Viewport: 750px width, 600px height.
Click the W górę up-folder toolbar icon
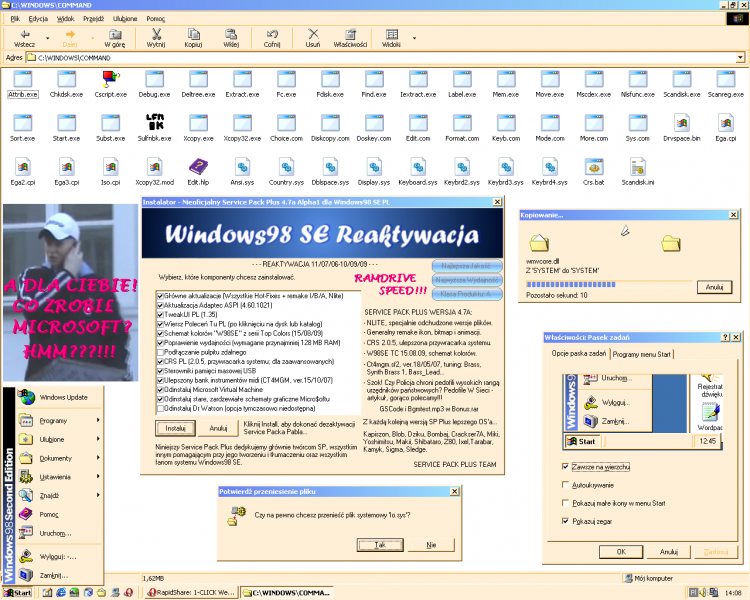[x=115, y=34]
